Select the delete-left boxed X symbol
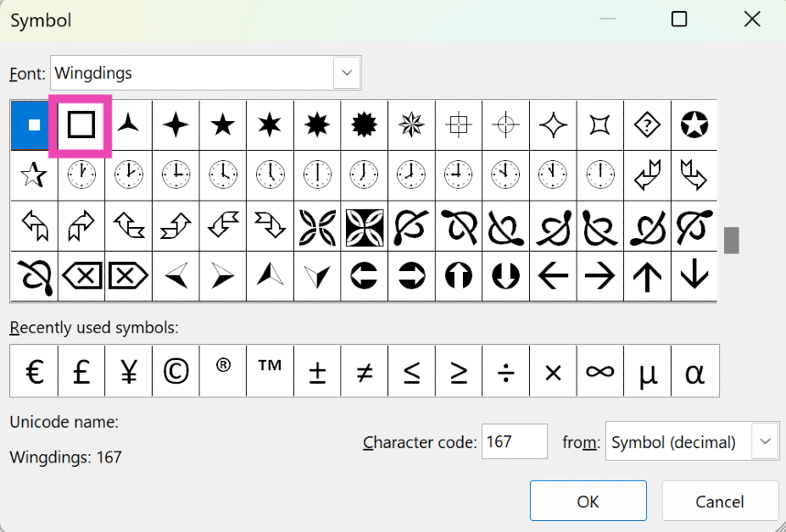The height and width of the screenshot is (532, 786). coord(81,275)
